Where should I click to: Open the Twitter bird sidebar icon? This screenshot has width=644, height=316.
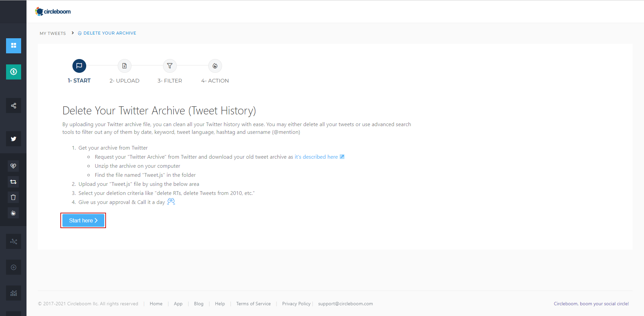[x=13, y=139]
